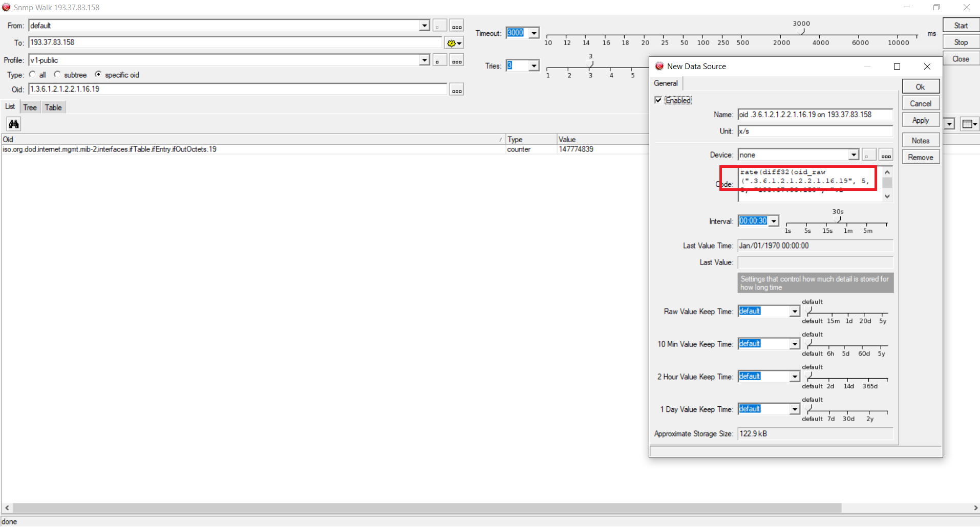Maximize the New Data Source dialog

pyautogui.click(x=897, y=67)
